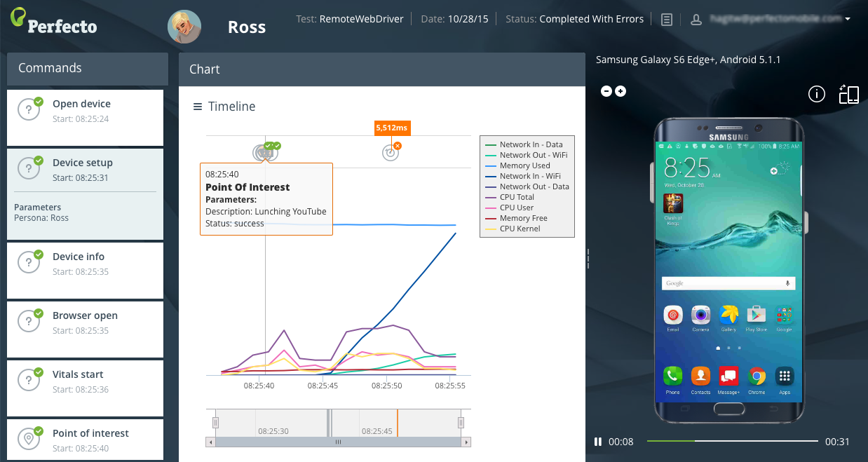Toggle Memory Used legend series
Viewport: 868px width, 462px height.
(517, 165)
